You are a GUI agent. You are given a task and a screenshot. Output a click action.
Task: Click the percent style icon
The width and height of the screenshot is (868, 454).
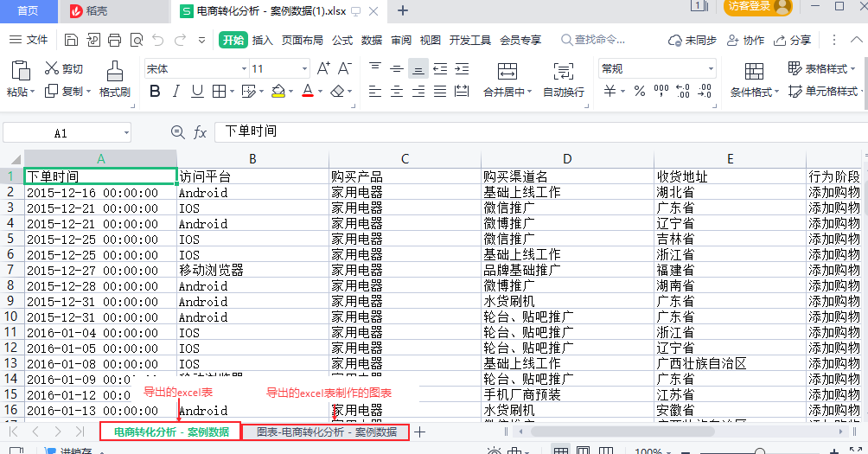tap(640, 91)
